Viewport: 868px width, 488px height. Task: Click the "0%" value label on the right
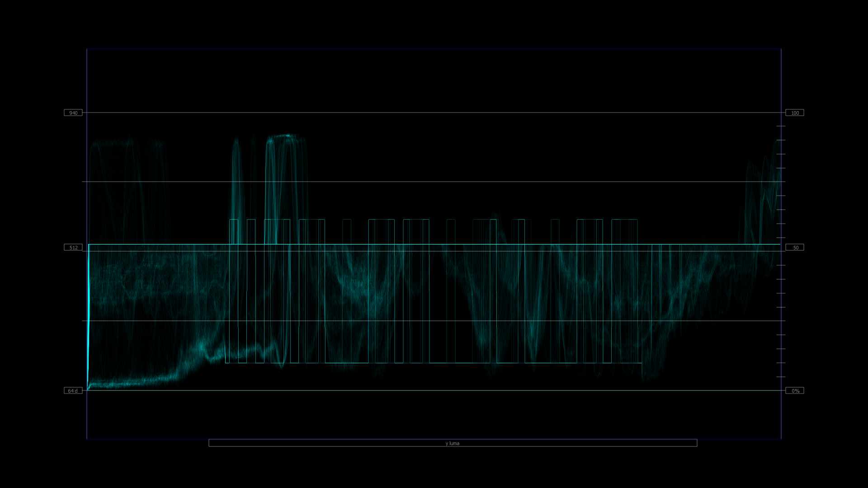(x=795, y=390)
